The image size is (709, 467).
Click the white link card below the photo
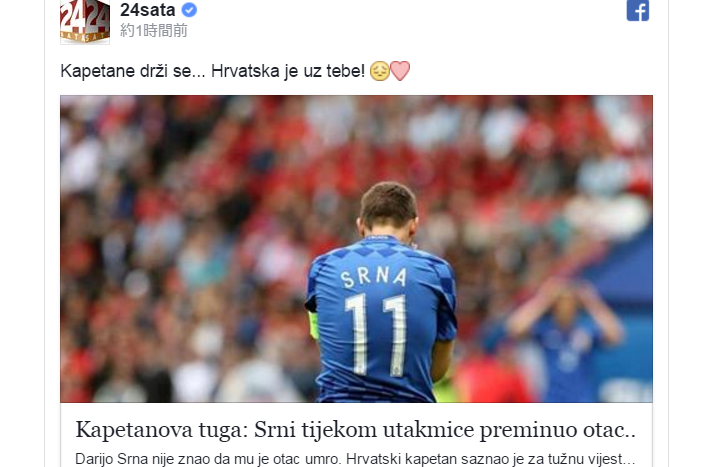[356, 435]
